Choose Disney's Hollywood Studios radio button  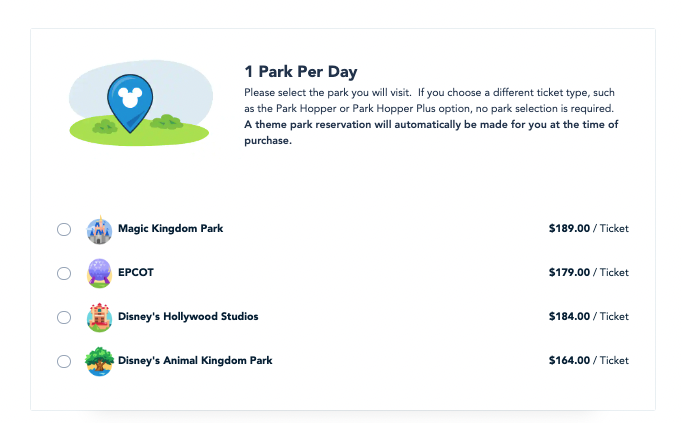pyautogui.click(x=64, y=317)
